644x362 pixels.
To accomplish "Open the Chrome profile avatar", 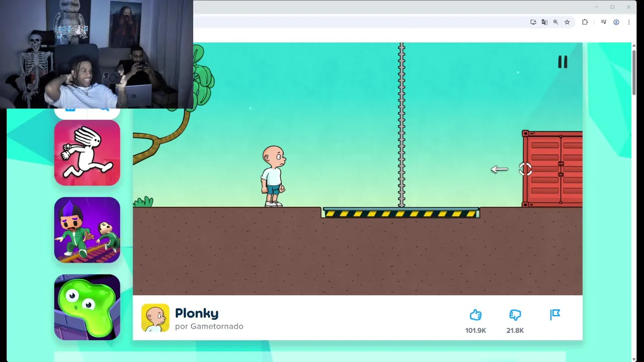I will (x=616, y=22).
